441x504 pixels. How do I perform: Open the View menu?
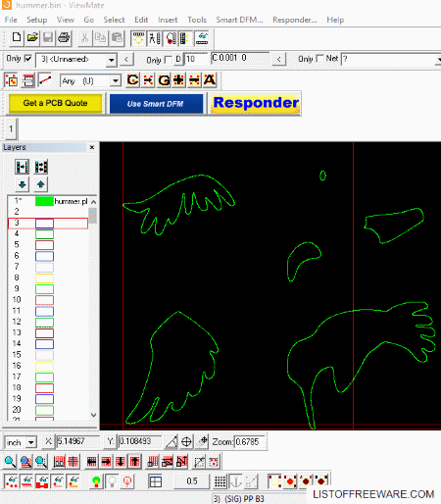click(66, 20)
